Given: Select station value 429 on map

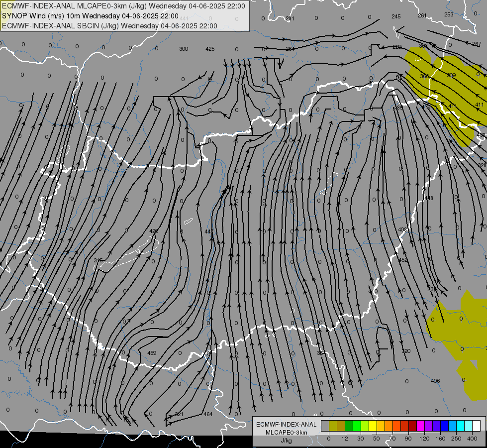Looking at the screenshot, I should pyautogui.click(x=154, y=231).
